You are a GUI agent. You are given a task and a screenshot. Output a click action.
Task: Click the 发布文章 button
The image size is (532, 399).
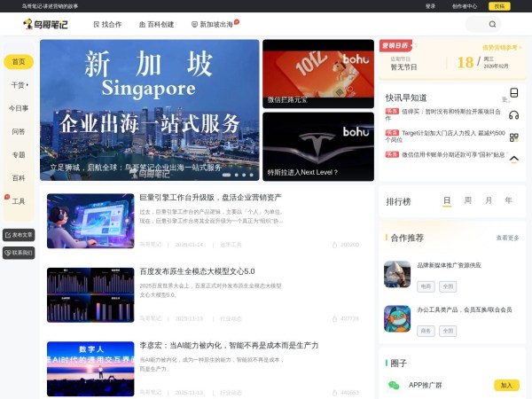[x=19, y=235]
